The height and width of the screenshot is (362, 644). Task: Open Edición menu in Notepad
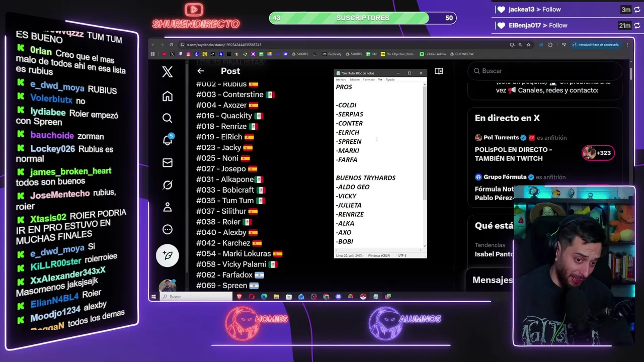pos(355,79)
